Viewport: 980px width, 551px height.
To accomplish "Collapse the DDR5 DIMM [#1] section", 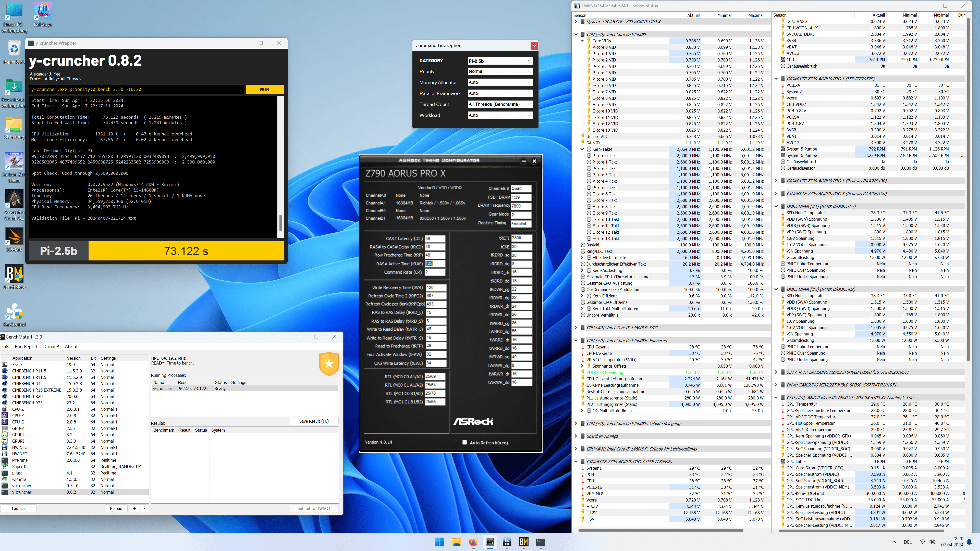I will pos(776,206).
